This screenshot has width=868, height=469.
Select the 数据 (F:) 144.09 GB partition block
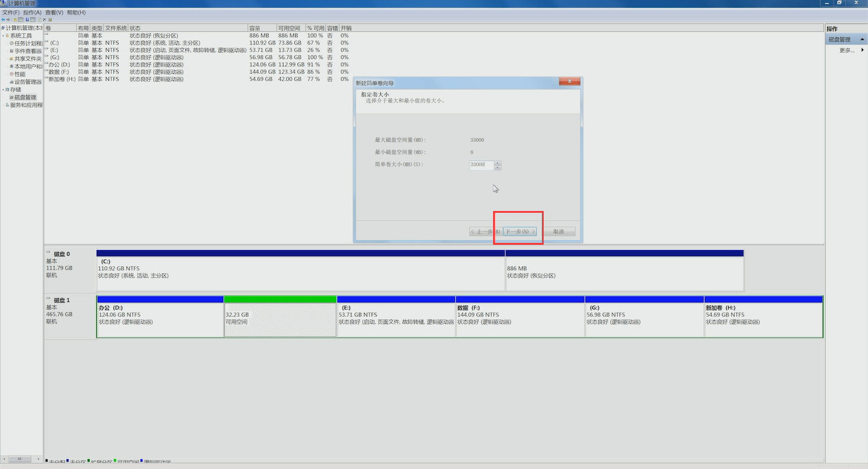point(520,316)
